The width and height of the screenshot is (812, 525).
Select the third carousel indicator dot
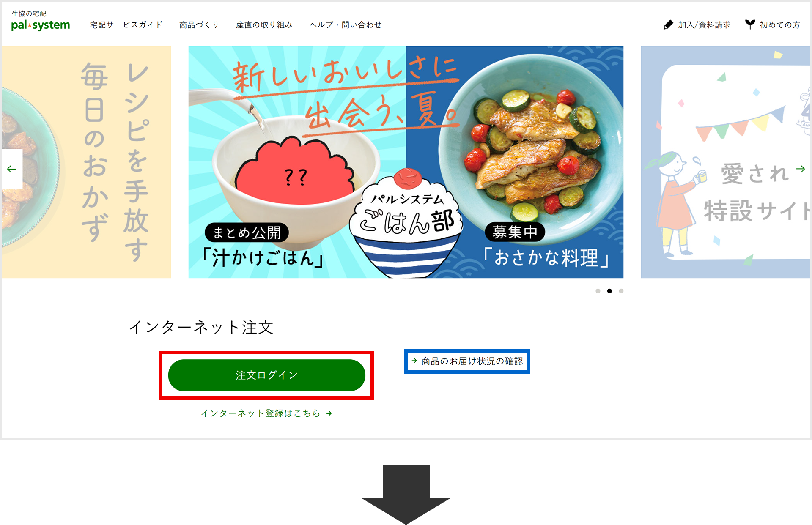coord(621,291)
